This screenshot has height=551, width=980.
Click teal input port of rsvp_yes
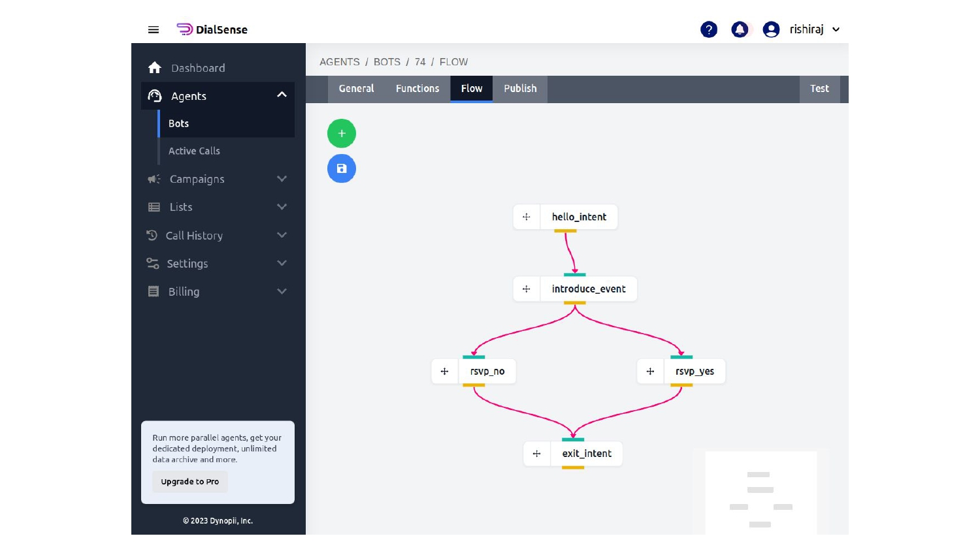pos(681,357)
